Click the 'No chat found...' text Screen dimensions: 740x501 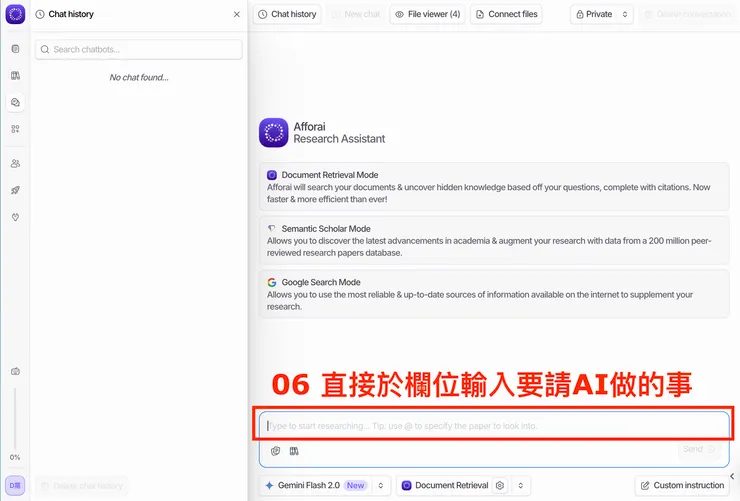pyautogui.click(x=139, y=77)
